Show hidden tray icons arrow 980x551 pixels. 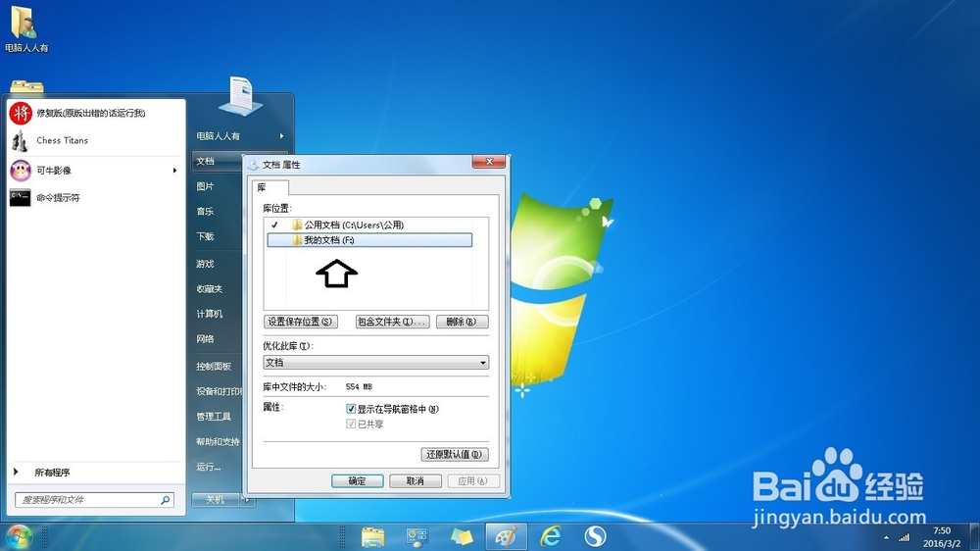coord(886,537)
